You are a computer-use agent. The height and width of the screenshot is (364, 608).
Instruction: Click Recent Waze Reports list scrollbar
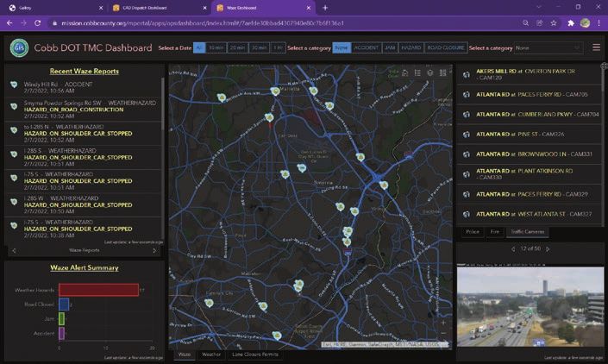click(x=162, y=104)
